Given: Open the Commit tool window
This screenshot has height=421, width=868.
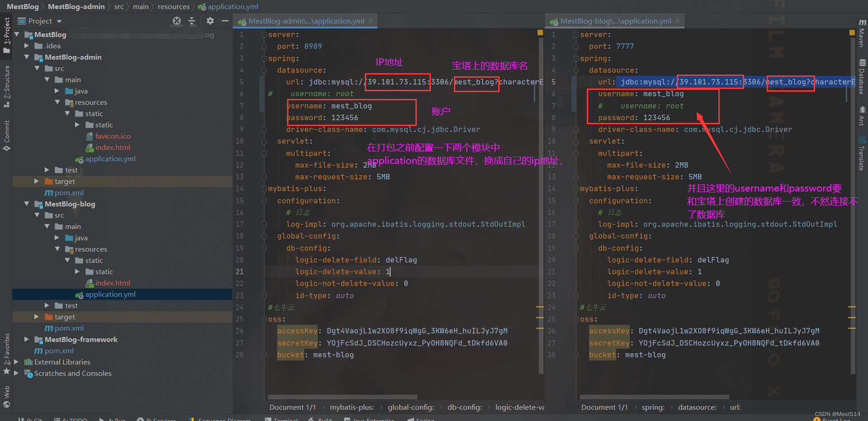Looking at the screenshot, I should tap(6, 135).
